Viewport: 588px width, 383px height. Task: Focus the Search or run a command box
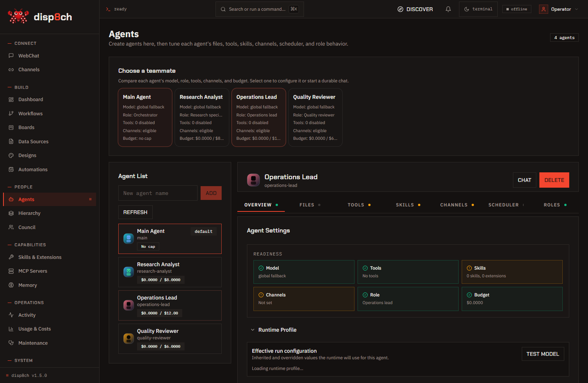pyautogui.click(x=260, y=9)
